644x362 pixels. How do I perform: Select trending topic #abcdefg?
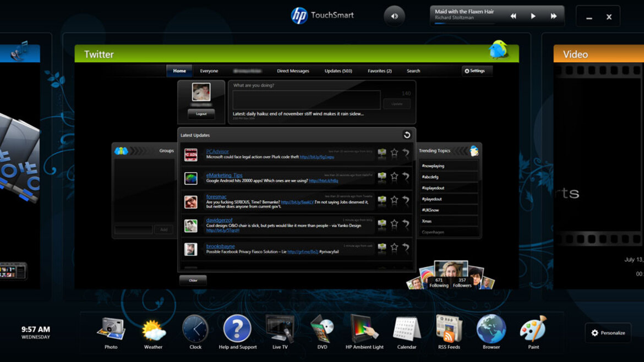point(449,177)
